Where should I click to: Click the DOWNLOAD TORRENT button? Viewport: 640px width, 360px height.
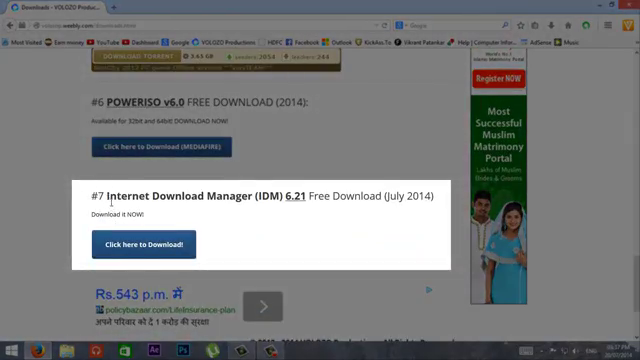[x=138, y=56]
